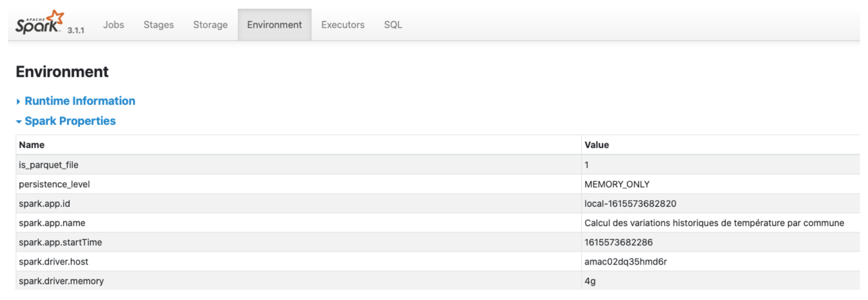
Task: Click the spark.app.name row value
Action: pyautogui.click(x=714, y=223)
